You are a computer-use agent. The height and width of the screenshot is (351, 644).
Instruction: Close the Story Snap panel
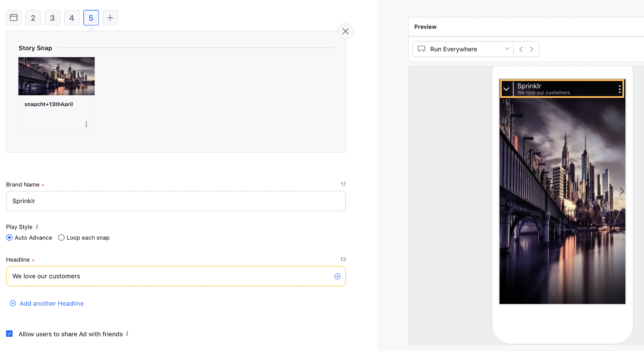point(345,31)
